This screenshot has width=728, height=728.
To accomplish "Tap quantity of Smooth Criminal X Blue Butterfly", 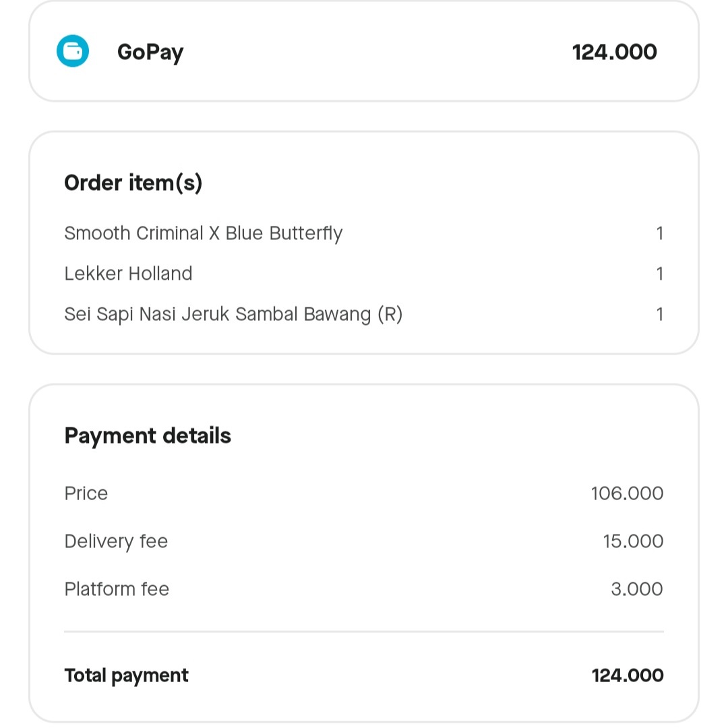I will point(659,233).
